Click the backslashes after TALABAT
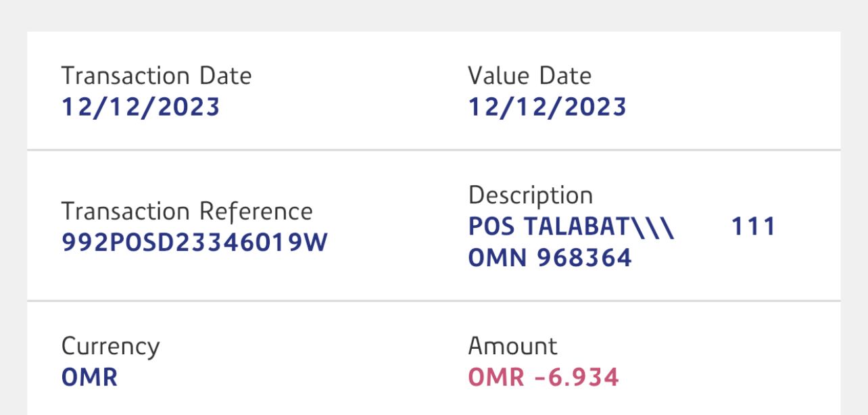Viewport: 868px width, 415px height. coord(654,227)
